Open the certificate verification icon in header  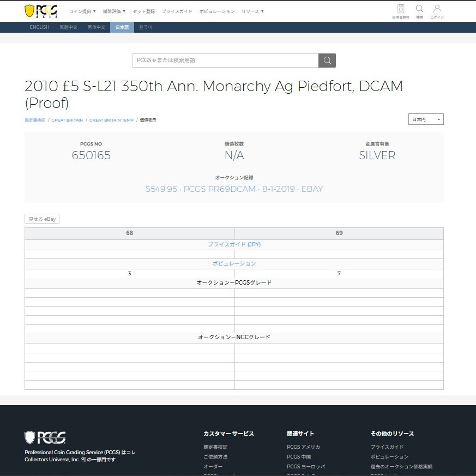pyautogui.click(x=401, y=11)
